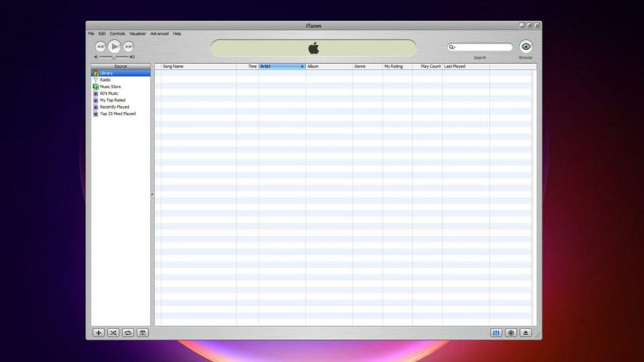
Task: Turn on the visualizer button
Action: [x=511, y=333]
